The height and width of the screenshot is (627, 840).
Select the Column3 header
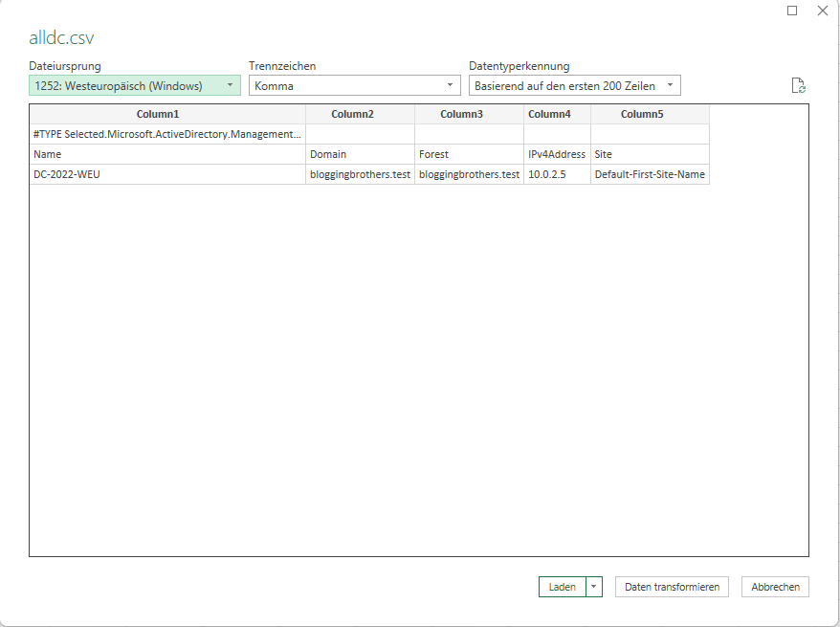[469, 114]
